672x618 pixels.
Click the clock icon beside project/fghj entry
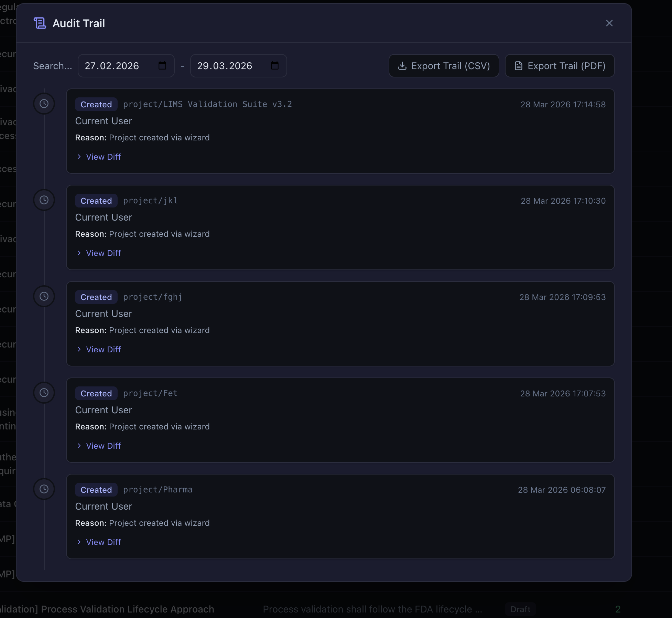pyautogui.click(x=44, y=296)
